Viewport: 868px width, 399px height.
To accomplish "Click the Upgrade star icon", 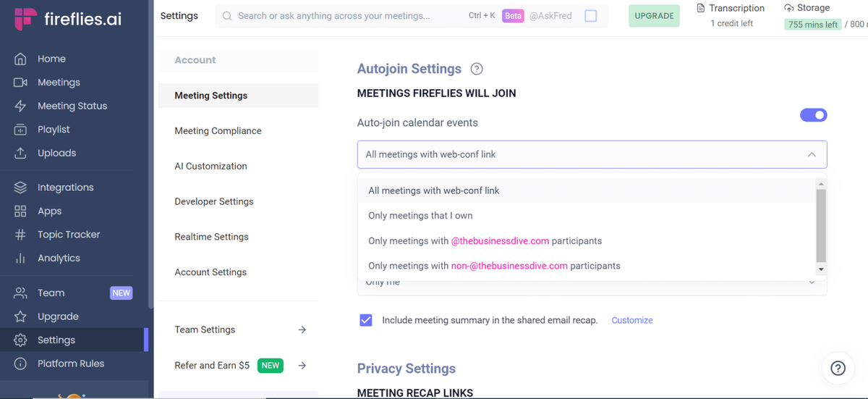I will (20, 316).
